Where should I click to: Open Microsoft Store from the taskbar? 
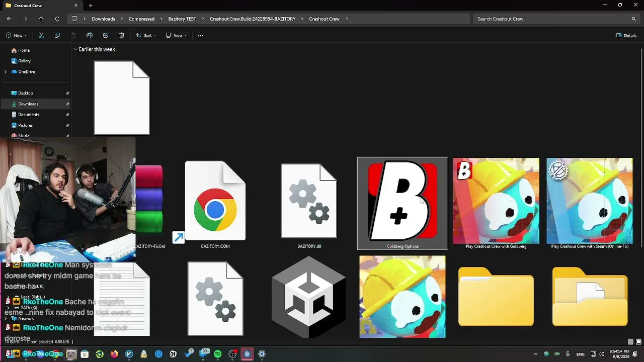click(x=85, y=354)
